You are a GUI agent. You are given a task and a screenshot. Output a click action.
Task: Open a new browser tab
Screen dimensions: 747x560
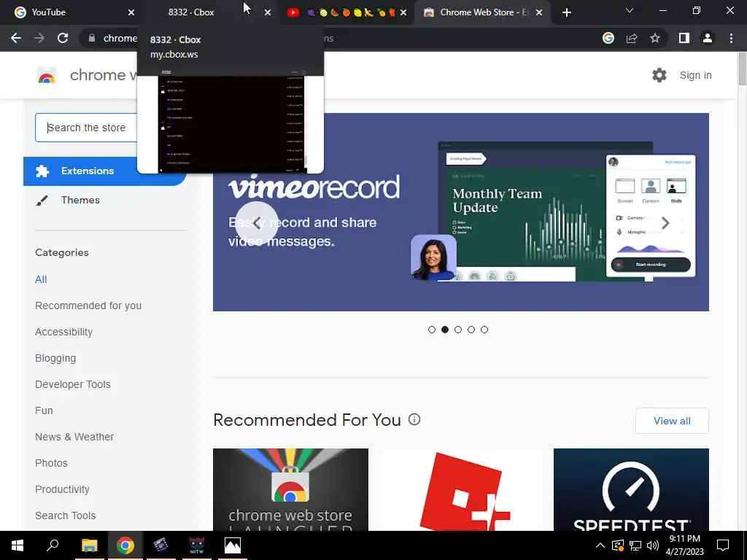tap(566, 12)
